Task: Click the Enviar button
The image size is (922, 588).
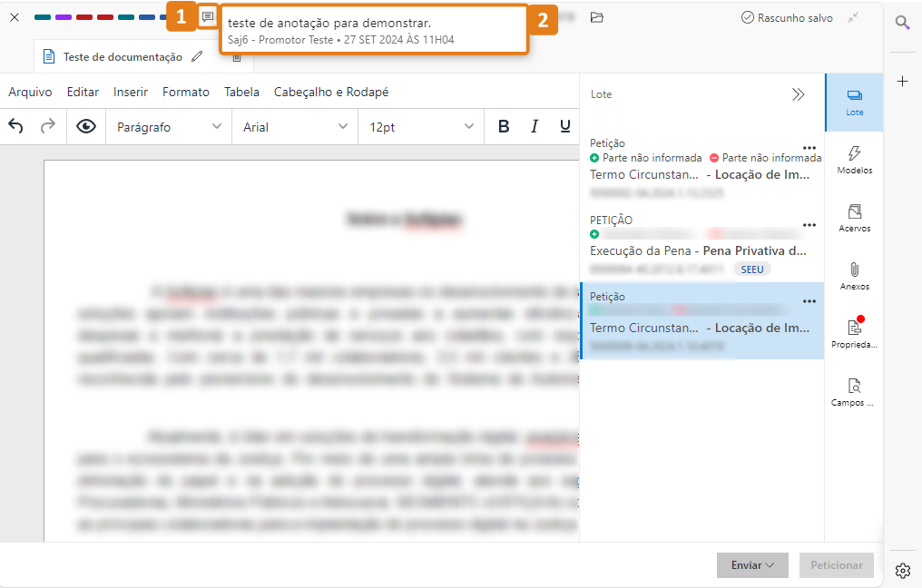Action: 752,565
